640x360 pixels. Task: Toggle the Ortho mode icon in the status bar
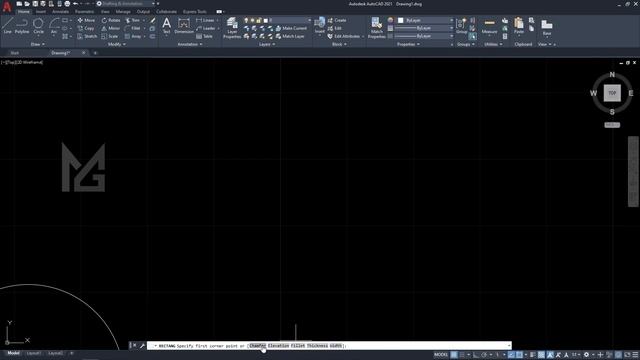point(476,355)
